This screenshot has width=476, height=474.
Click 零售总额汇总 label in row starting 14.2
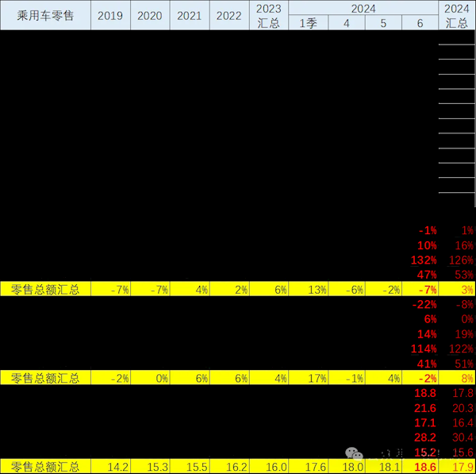pos(45,466)
